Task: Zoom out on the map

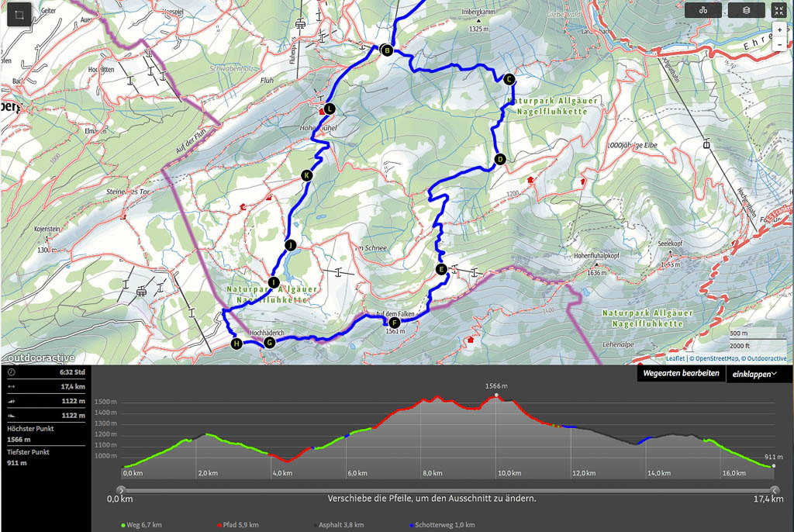Action: pos(779,45)
